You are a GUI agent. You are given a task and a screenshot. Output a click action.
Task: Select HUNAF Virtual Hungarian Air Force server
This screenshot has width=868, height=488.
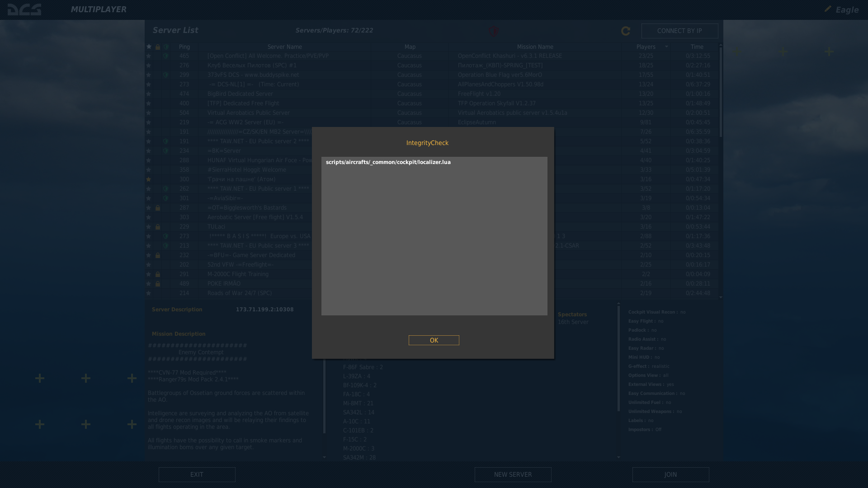point(260,160)
